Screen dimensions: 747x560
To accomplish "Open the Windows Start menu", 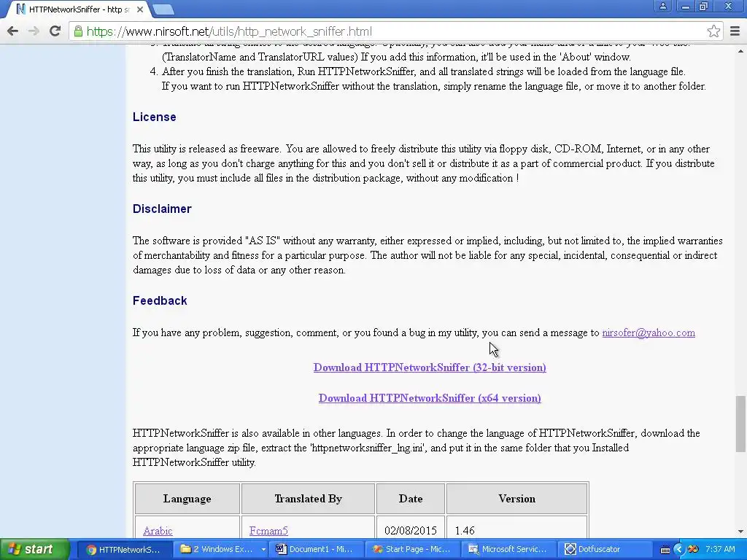I will tap(34, 549).
